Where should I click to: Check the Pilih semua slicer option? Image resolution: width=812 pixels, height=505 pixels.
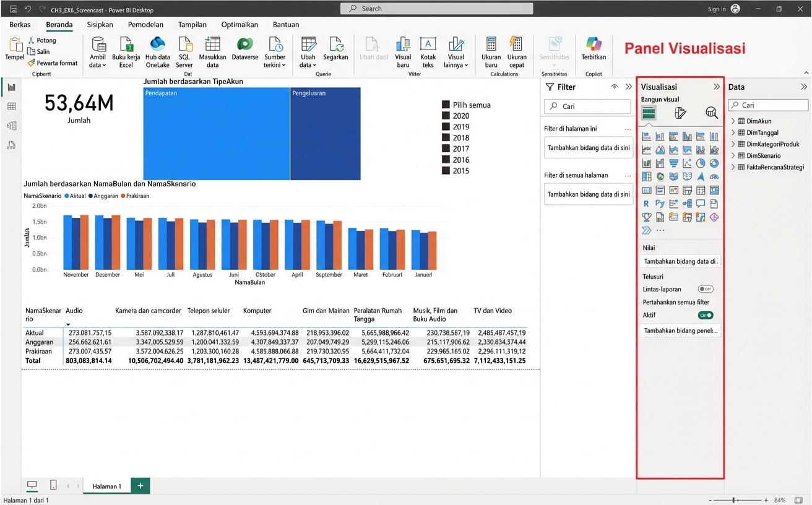coord(444,105)
